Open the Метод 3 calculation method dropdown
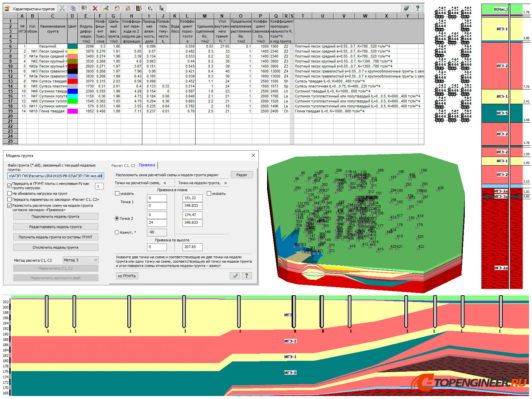 (x=80, y=260)
